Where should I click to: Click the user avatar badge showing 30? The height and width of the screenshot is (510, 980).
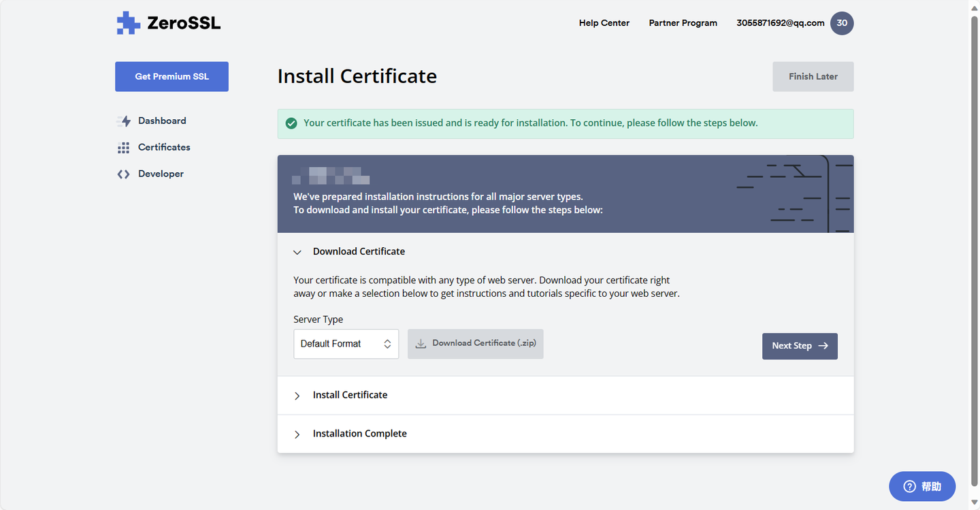click(x=842, y=23)
